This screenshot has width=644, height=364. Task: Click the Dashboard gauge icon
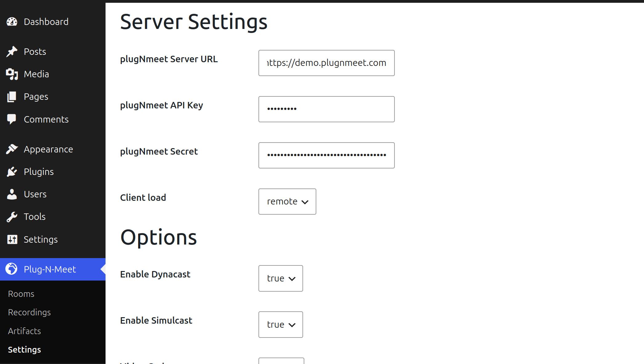(12, 22)
